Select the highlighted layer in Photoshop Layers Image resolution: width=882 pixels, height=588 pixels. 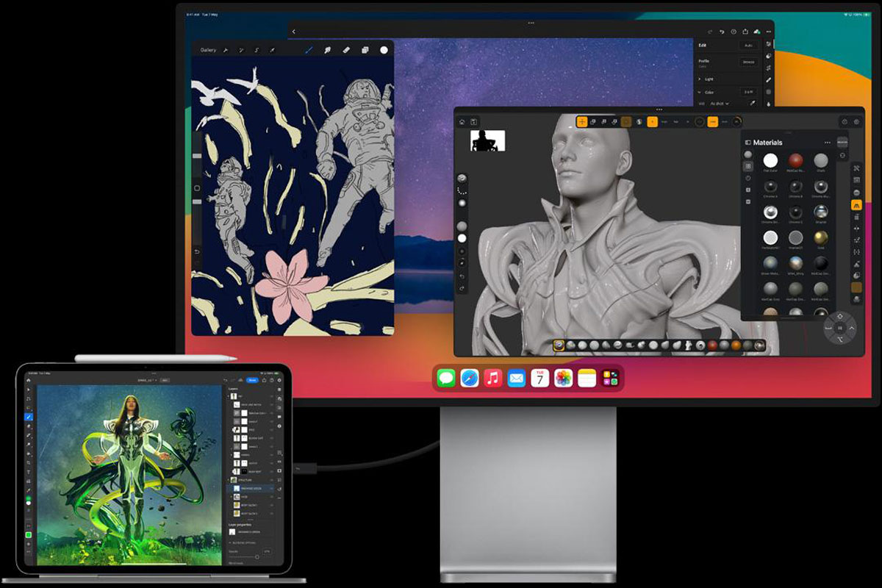[250, 488]
